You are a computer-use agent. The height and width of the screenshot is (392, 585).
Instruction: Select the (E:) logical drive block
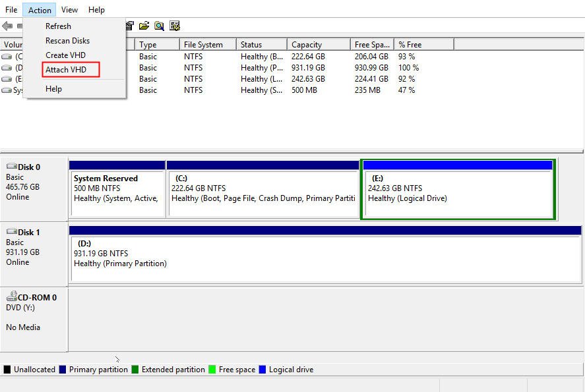(458, 189)
